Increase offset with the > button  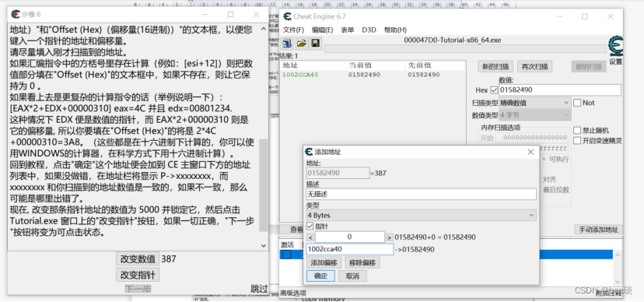point(389,237)
